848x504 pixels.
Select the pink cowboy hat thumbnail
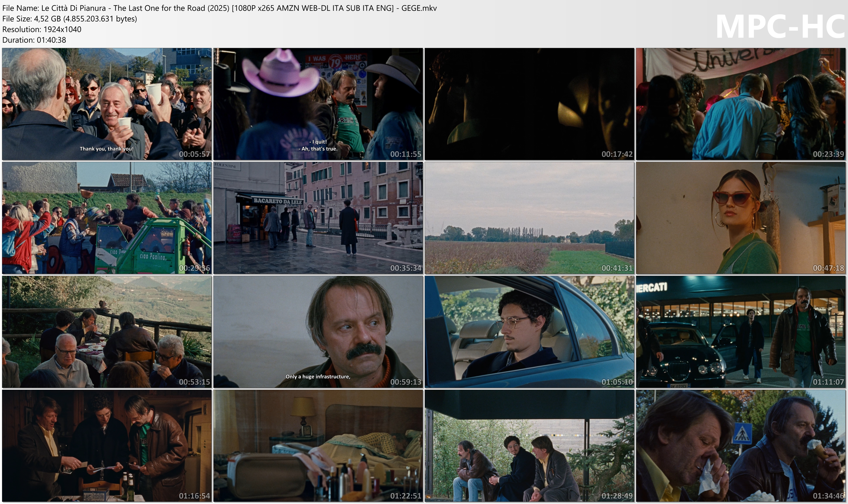coord(318,104)
